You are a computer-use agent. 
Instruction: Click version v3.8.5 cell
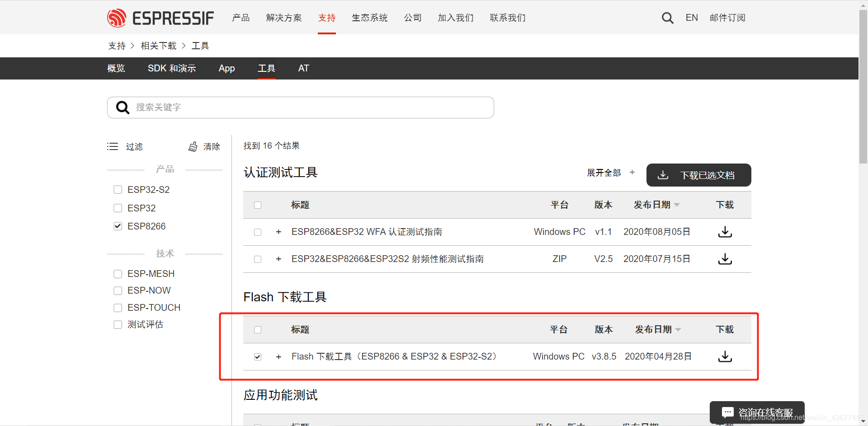(604, 356)
